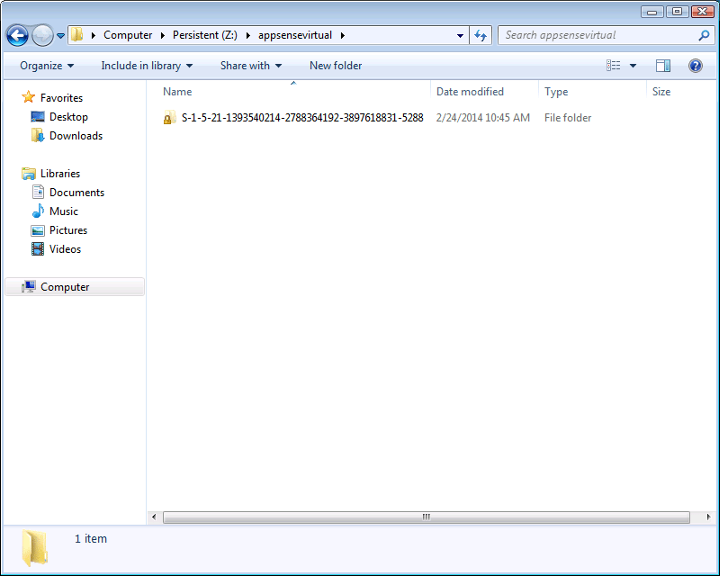Select Computer in the navigation pane
This screenshot has width=728, height=576.
pos(65,287)
